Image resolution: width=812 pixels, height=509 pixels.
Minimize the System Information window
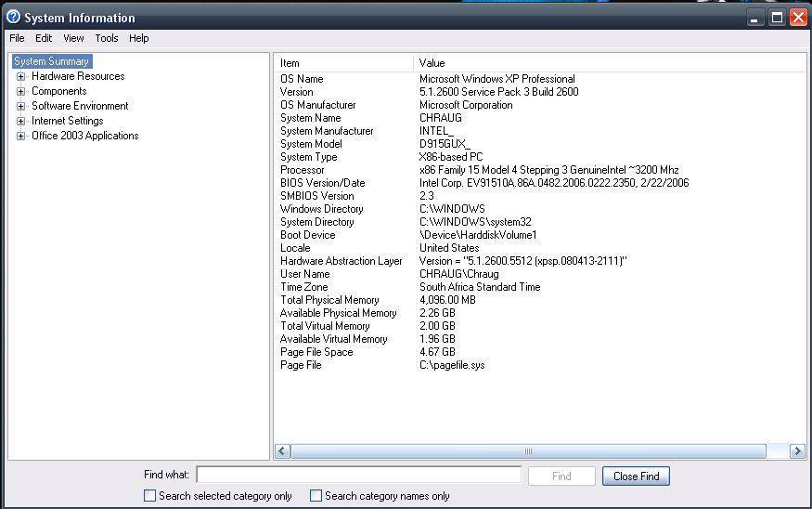point(755,19)
